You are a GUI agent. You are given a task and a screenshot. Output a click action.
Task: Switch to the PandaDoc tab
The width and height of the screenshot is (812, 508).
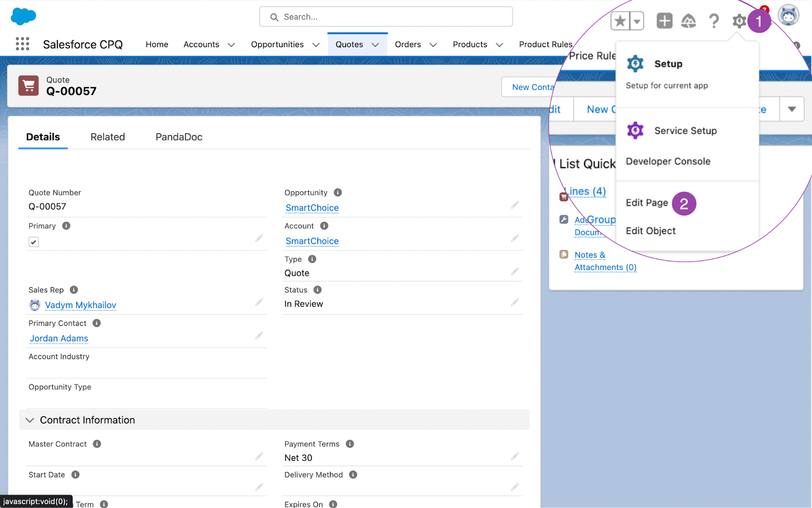[x=179, y=137]
